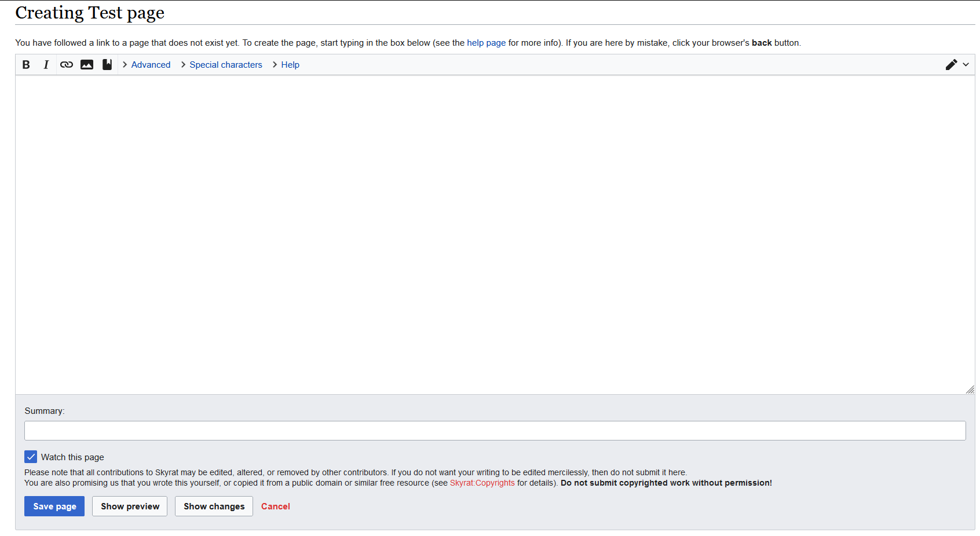The height and width of the screenshot is (536, 980).
Task: Expand the Special characters section
Action: pos(225,65)
